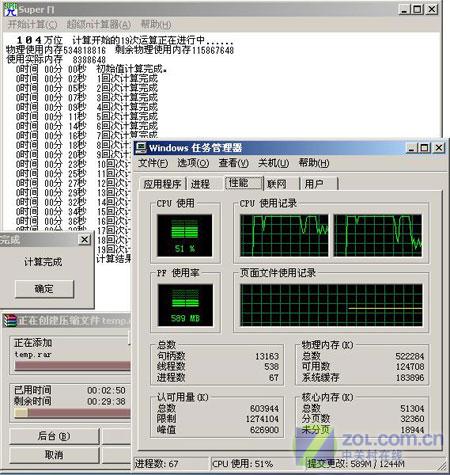Click the total progress bar below 剩余时间
This screenshot has height=475, width=450.
pos(72,413)
